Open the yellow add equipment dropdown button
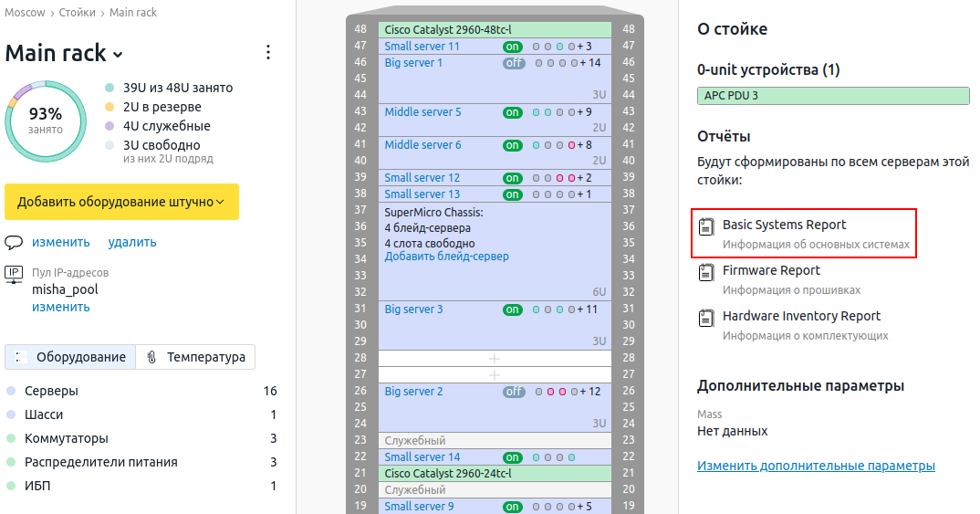The width and height of the screenshot is (980, 514). (121, 202)
